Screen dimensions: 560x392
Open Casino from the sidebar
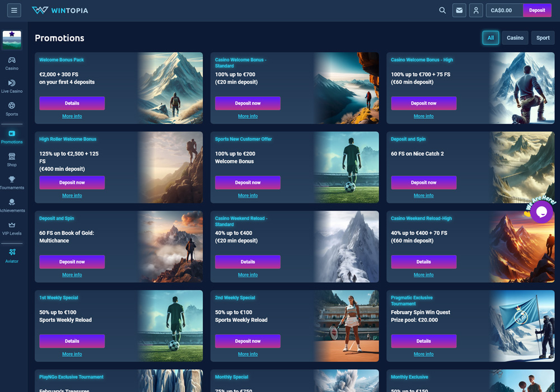coord(12,63)
